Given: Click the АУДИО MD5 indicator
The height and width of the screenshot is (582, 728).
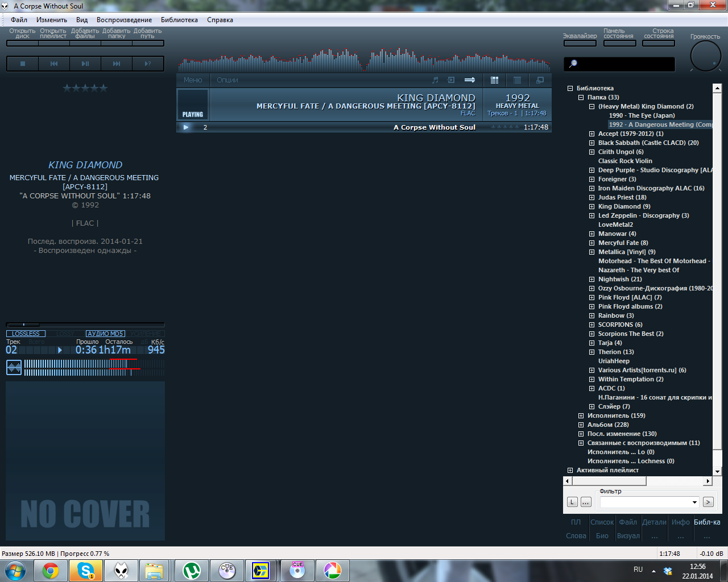Looking at the screenshot, I should pos(105,334).
